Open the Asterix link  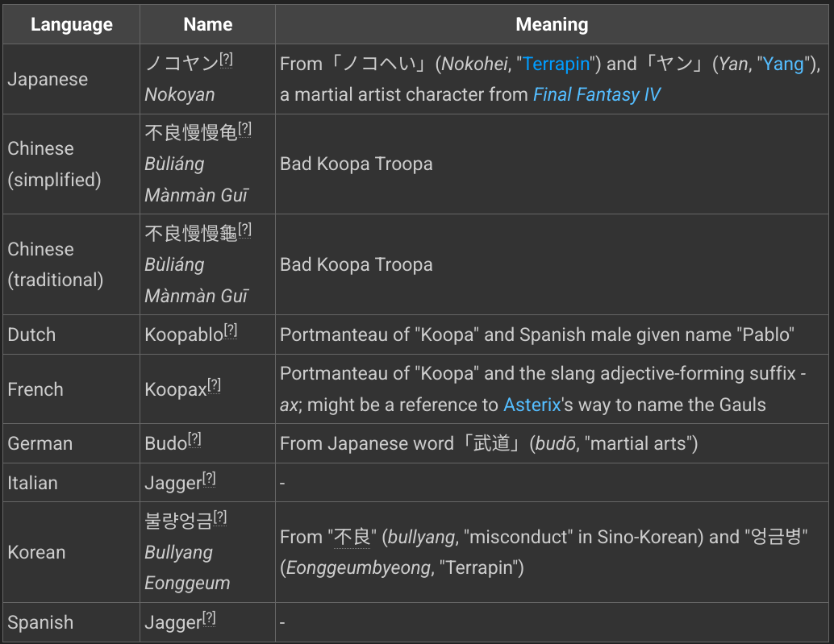[532, 405]
